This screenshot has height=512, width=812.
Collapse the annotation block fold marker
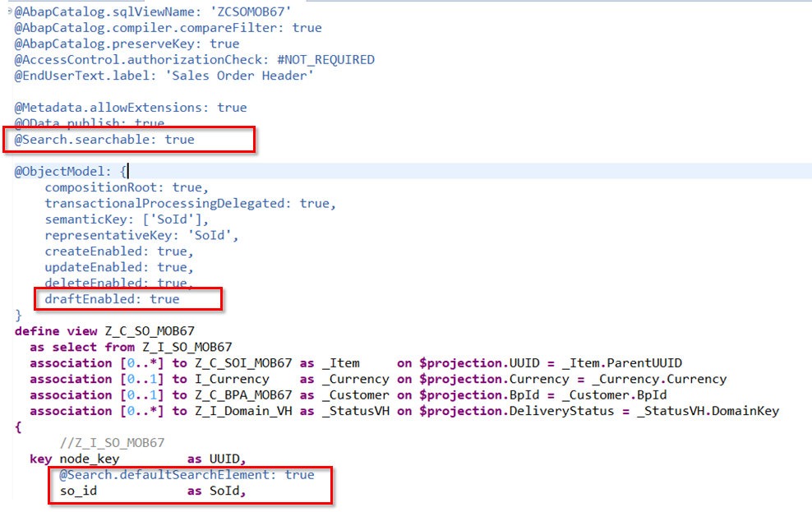[10, 11]
